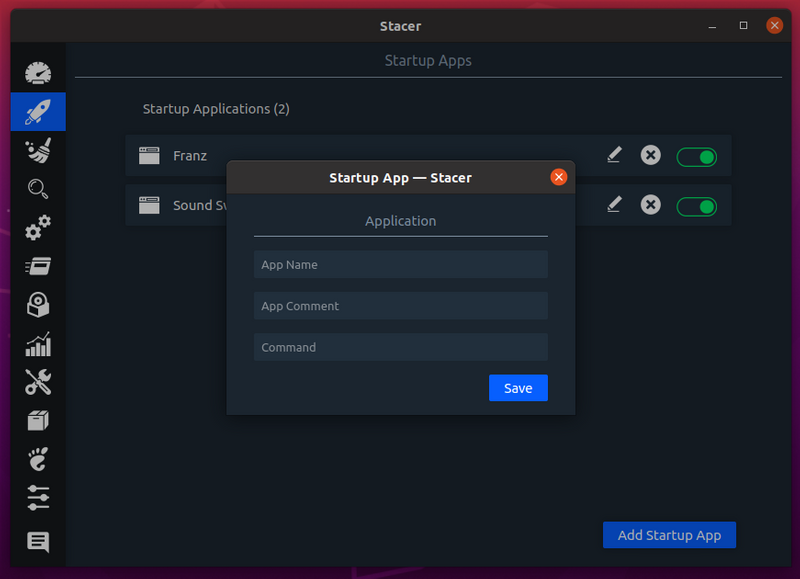Open the Dashboard speedometer page
This screenshot has height=579, width=800.
coord(38,73)
